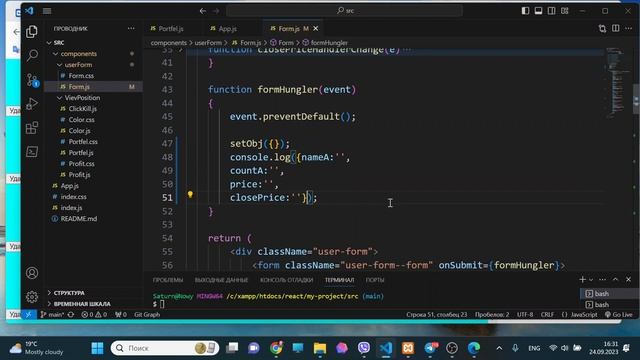The width and height of the screenshot is (640, 360).
Task: Open the Accounts icon in activity bar
Action: [32, 273]
